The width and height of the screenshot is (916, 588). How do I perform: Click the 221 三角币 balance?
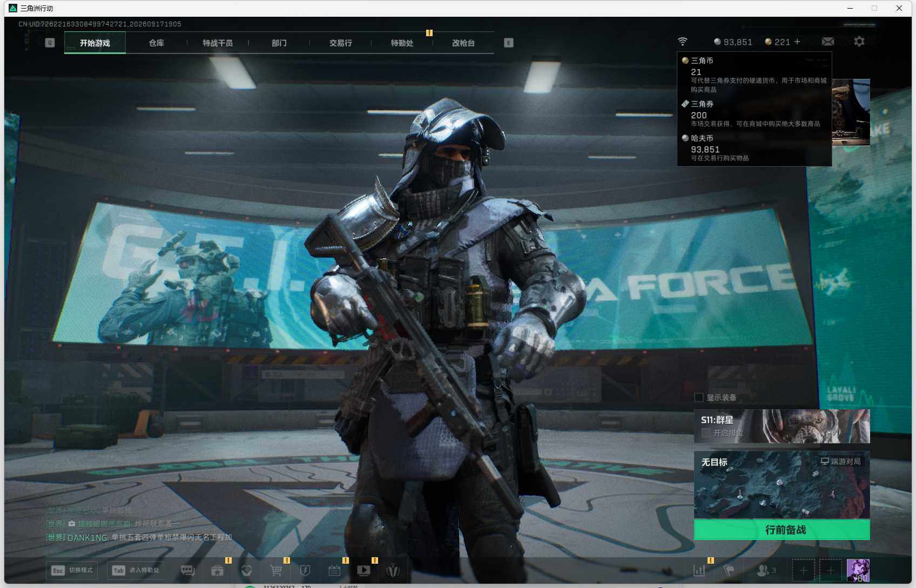tap(777, 42)
